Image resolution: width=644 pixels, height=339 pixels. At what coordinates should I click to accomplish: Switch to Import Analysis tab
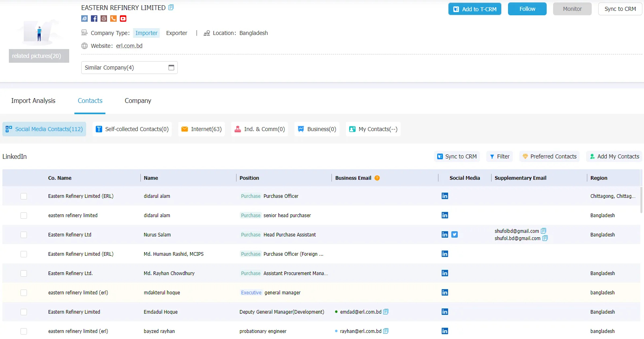tap(33, 101)
